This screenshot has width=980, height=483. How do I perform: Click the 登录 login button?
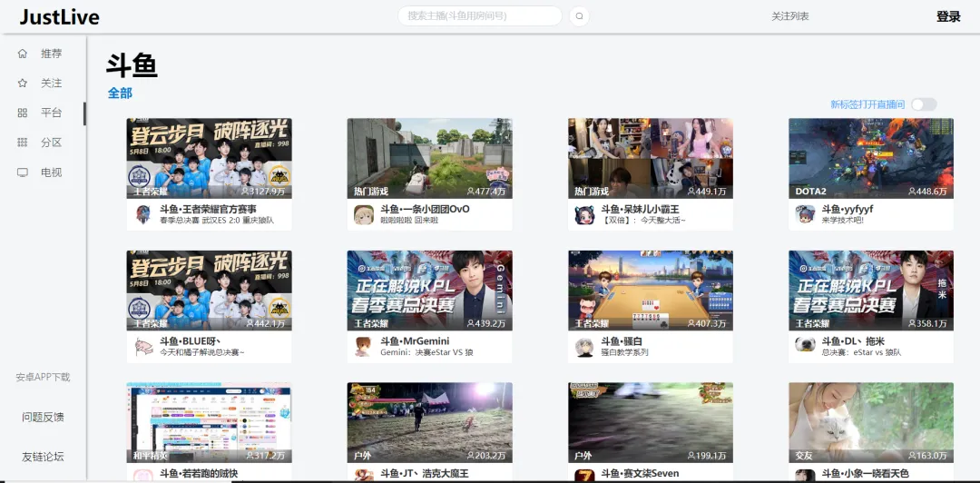coord(948,16)
